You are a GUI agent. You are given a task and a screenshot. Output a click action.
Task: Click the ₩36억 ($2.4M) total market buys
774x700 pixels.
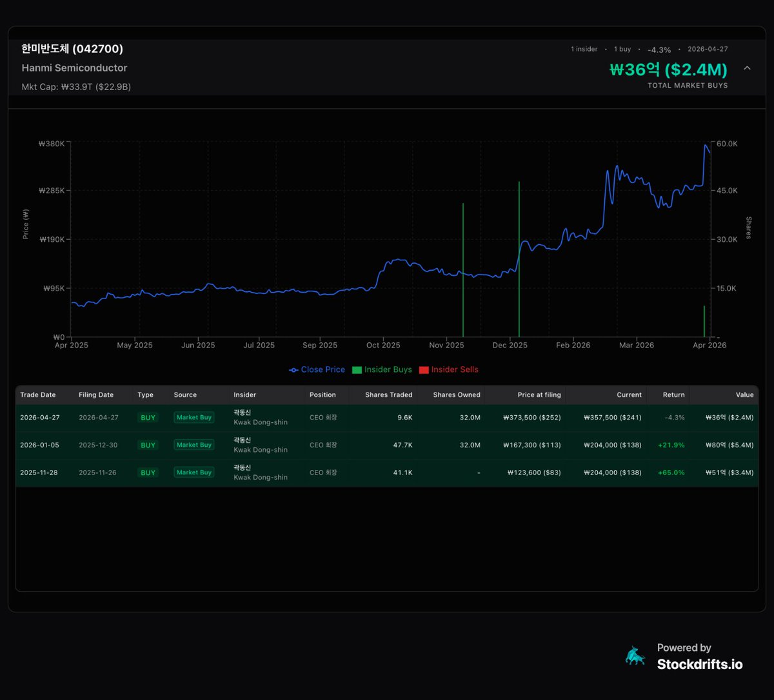[x=668, y=70]
